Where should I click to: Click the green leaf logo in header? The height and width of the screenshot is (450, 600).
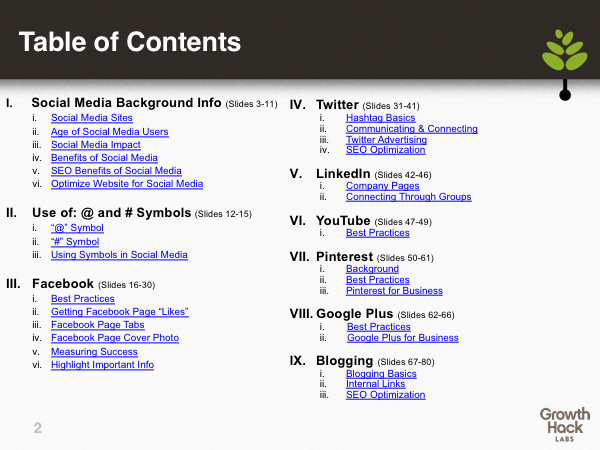tap(564, 50)
